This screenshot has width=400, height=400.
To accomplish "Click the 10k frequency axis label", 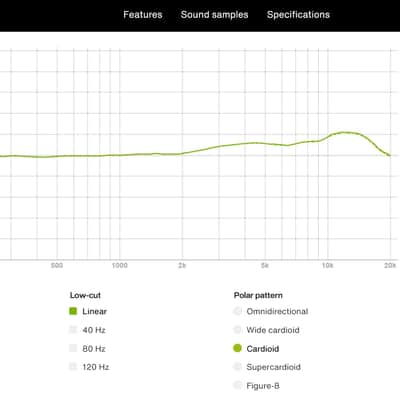I will point(327,266).
